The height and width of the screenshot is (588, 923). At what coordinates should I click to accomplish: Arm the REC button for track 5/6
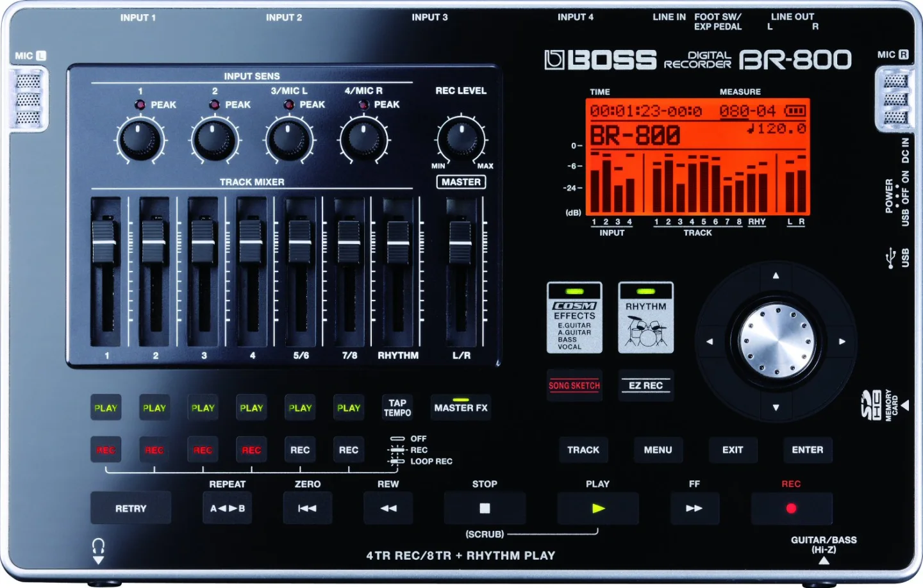(300, 450)
